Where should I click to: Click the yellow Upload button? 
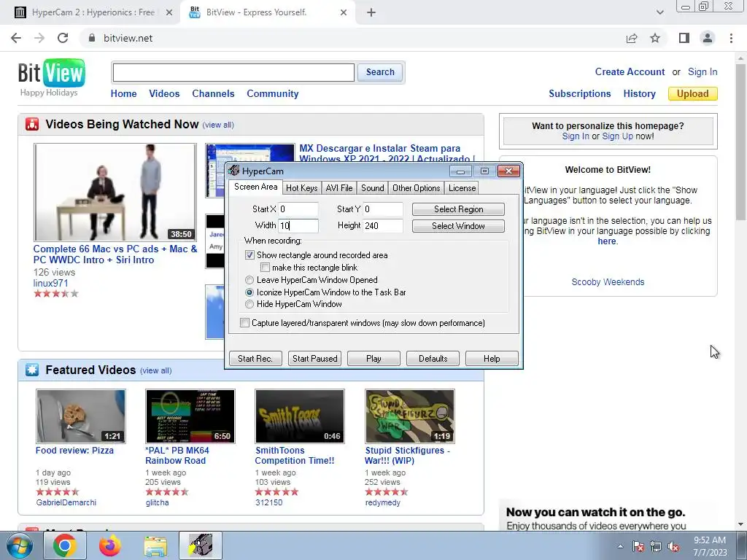[x=693, y=94]
